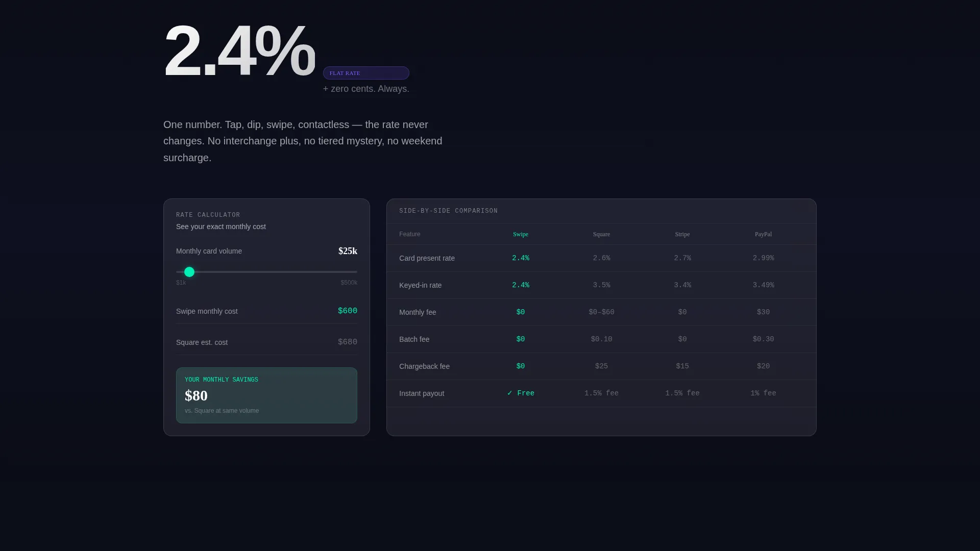Click the $1k slider minimum label
The height and width of the screenshot is (551, 980).
click(x=181, y=283)
